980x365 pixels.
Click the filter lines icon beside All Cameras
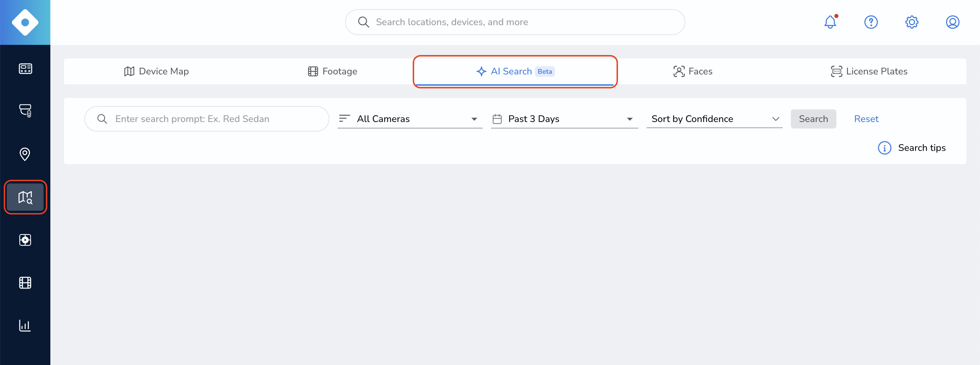pyautogui.click(x=344, y=119)
